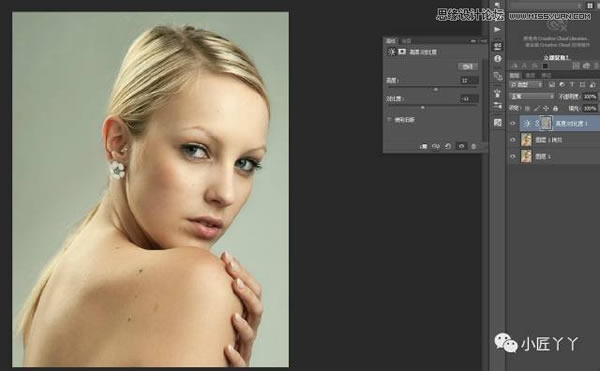This screenshot has width=600, height=371.
Task: Open the layer filter Kind dropdown
Action: coord(526,85)
